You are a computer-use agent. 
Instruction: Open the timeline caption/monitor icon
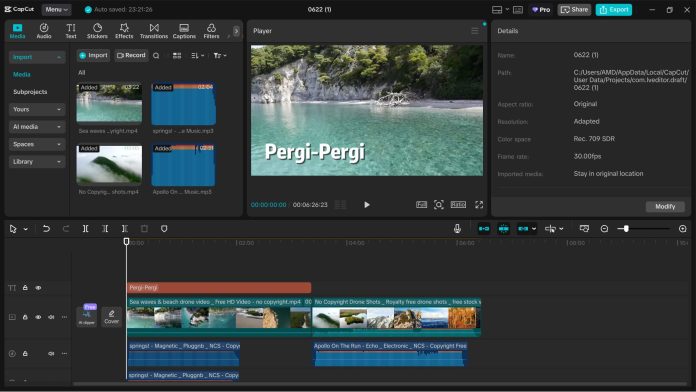tap(584, 229)
